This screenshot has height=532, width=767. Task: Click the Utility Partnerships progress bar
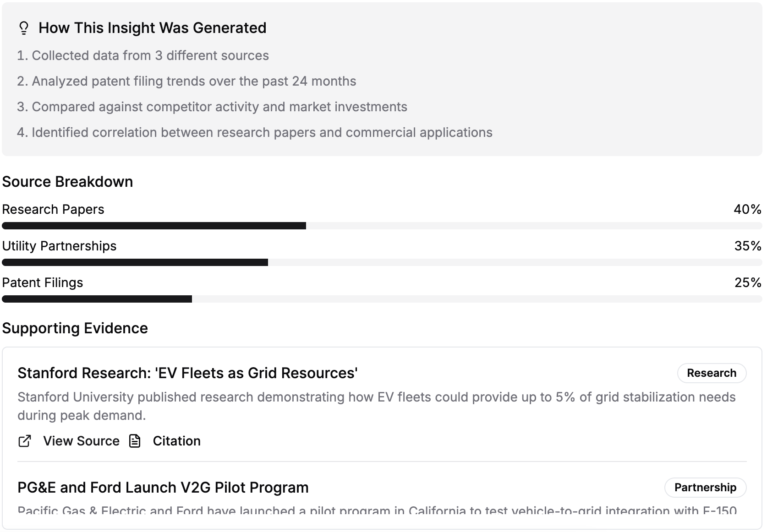point(382,262)
